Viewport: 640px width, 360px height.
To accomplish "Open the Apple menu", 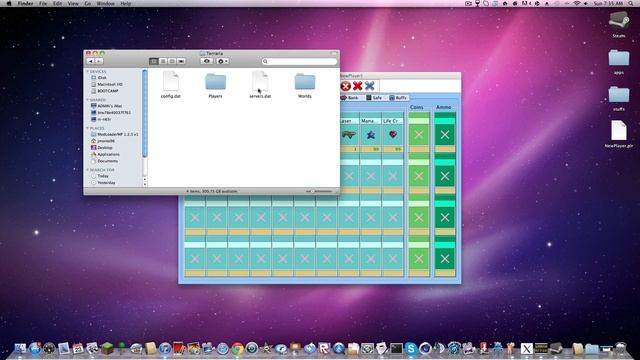I will click(9, 3).
